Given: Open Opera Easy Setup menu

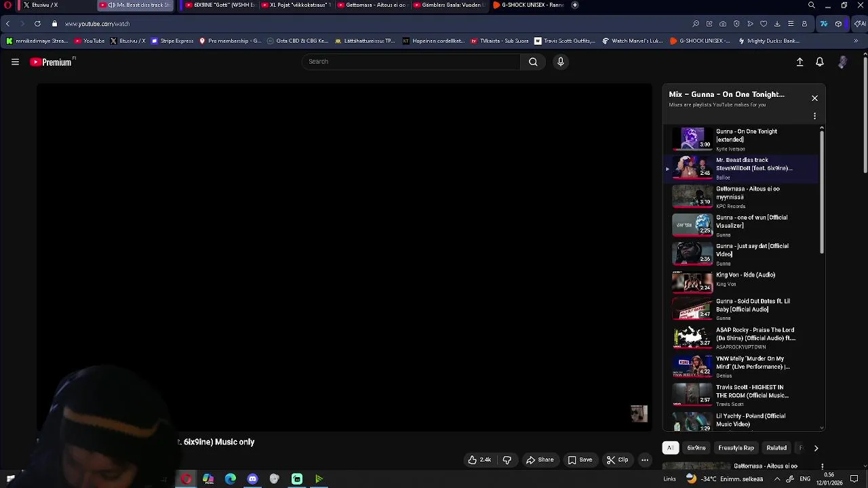Looking at the screenshot, I should click(791, 24).
